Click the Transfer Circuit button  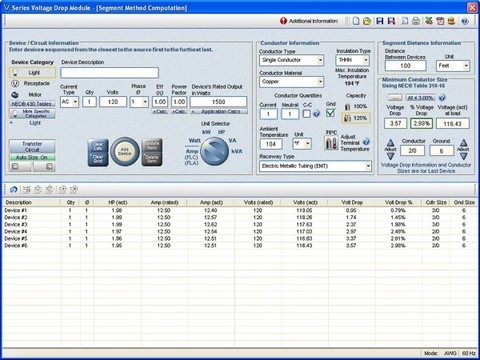point(32,147)
